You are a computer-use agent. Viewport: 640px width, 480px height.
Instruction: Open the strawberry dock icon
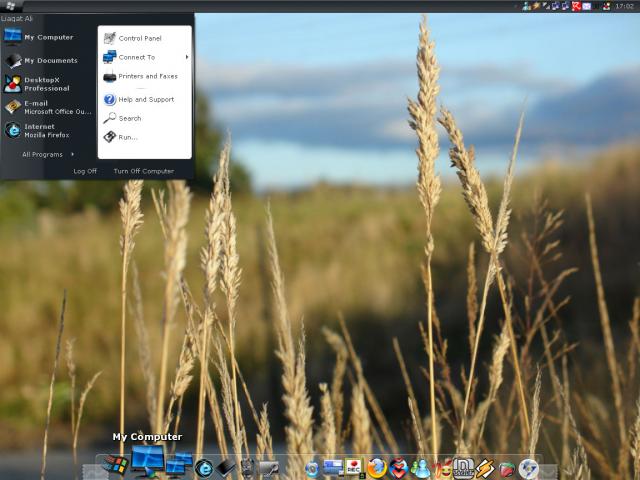pos(507,469)
